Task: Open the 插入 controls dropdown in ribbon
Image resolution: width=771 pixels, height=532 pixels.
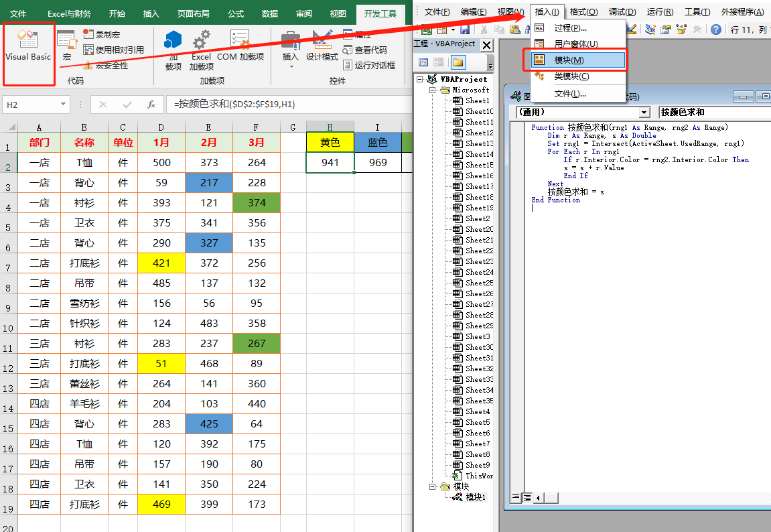Action: [x=291, y=50]
